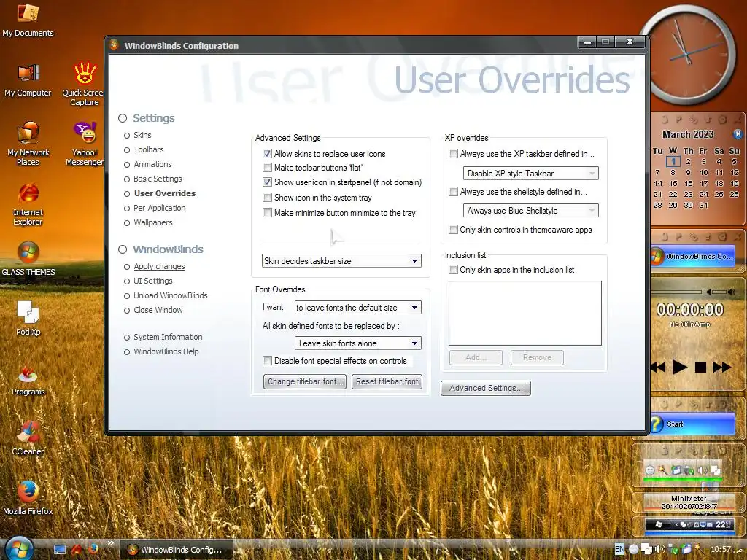Enable Only skin controls in themeaware apps
The height and width of the screenshot is (560, 747).
pyautogui.click(x=453, y=230)
